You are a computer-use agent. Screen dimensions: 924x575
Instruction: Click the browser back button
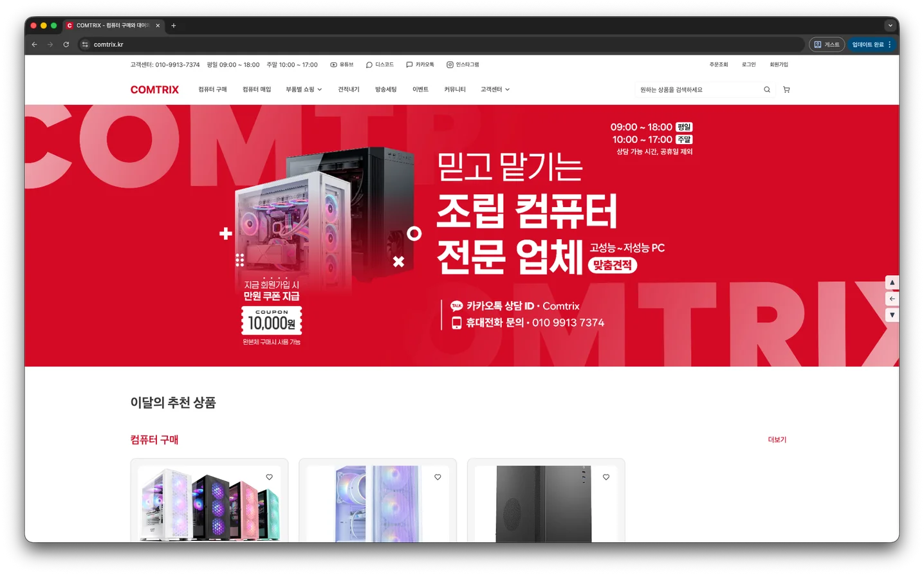(x=35, y=44)
